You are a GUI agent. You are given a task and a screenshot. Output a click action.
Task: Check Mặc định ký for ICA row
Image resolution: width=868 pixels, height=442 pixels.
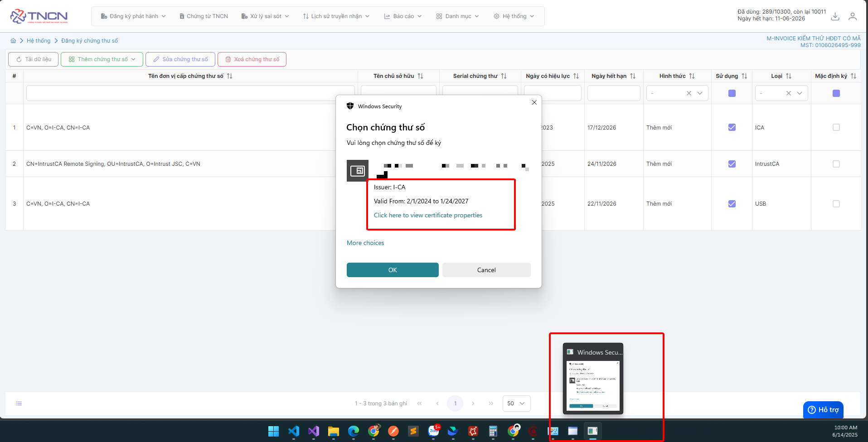(x=836, y=127)
